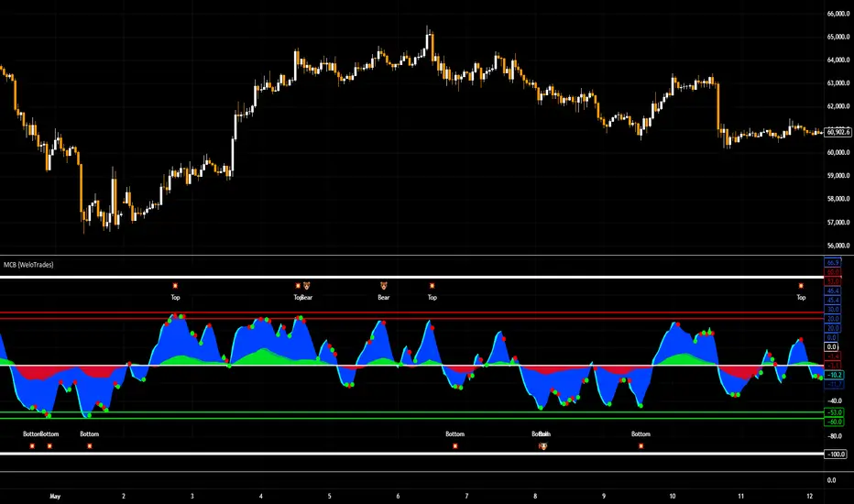Select the Top signal square between May 2 and 3
854x504 pixels.
(175, 286)
